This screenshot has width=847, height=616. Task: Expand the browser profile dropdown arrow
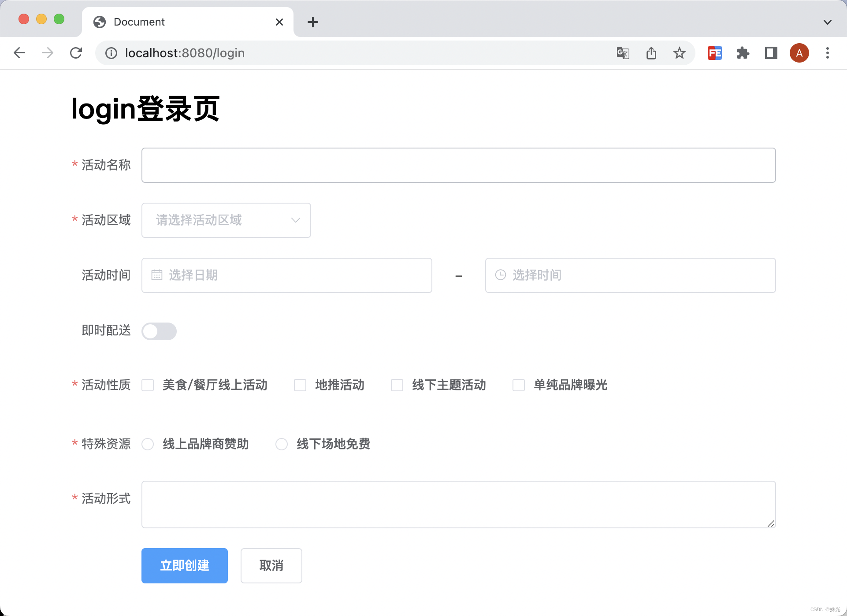[x=827, y=22]
